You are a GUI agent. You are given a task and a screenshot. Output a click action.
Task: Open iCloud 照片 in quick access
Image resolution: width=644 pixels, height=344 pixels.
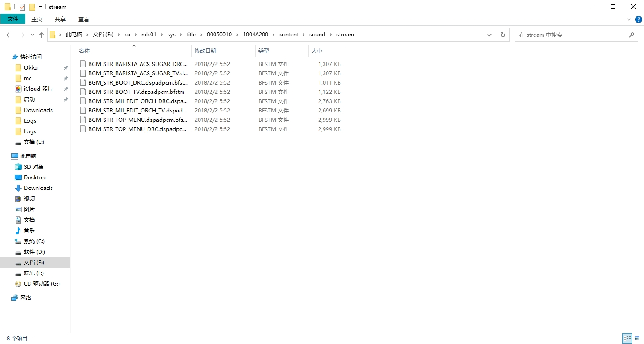click(x=38, y=89)
